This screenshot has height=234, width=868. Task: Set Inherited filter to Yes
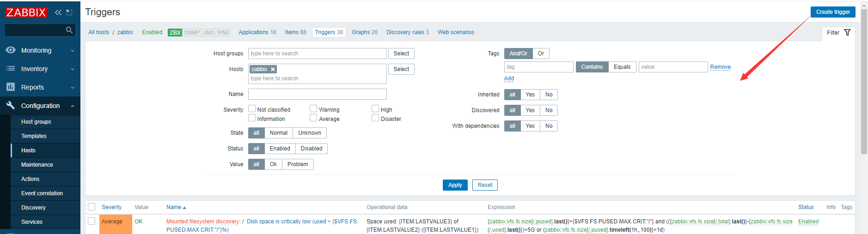click(530, 95)
